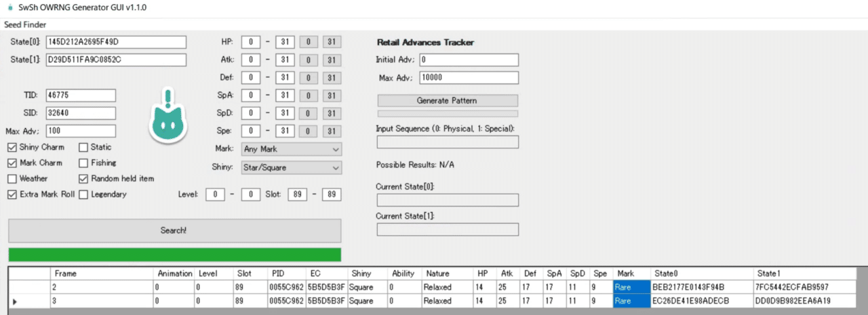The image size is (868, 315).
Task: Click the State0 column header
Action: click(x=702, y=274)
